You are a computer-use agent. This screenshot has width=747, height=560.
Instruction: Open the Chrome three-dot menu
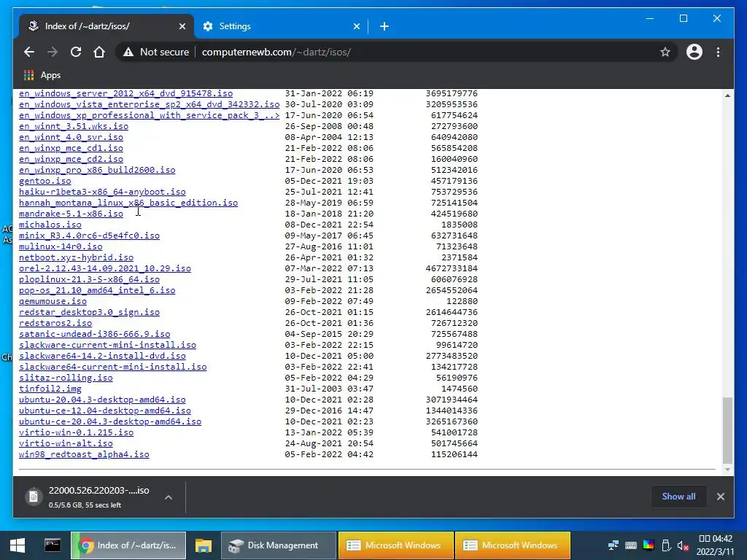[718, 52]
